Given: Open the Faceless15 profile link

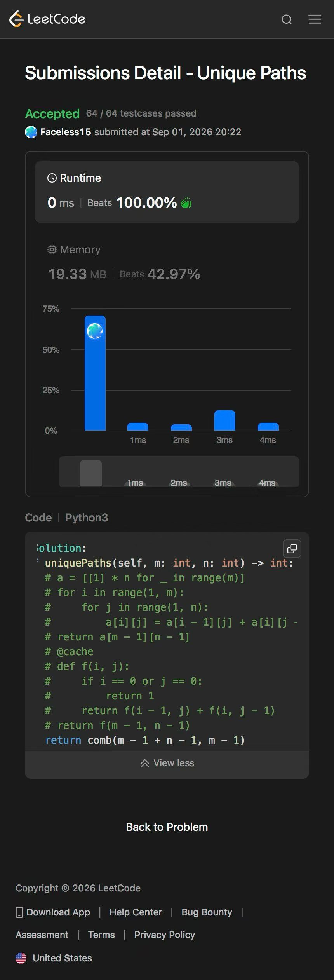Looking at the screenshot, I should (66, 132).
